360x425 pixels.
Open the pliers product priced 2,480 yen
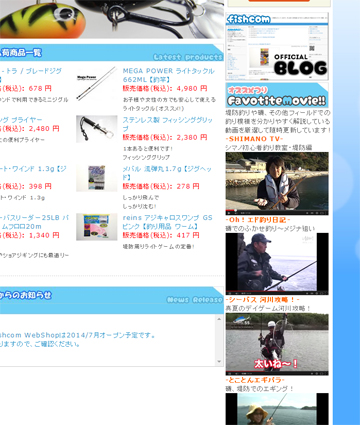coord(21,120)
